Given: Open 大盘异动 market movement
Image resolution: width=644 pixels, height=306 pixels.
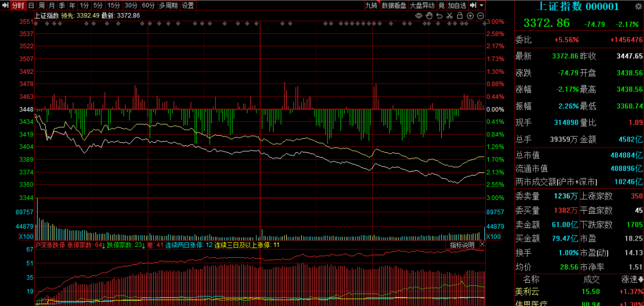Looking at the screenshot, I should tap(422, 5).
